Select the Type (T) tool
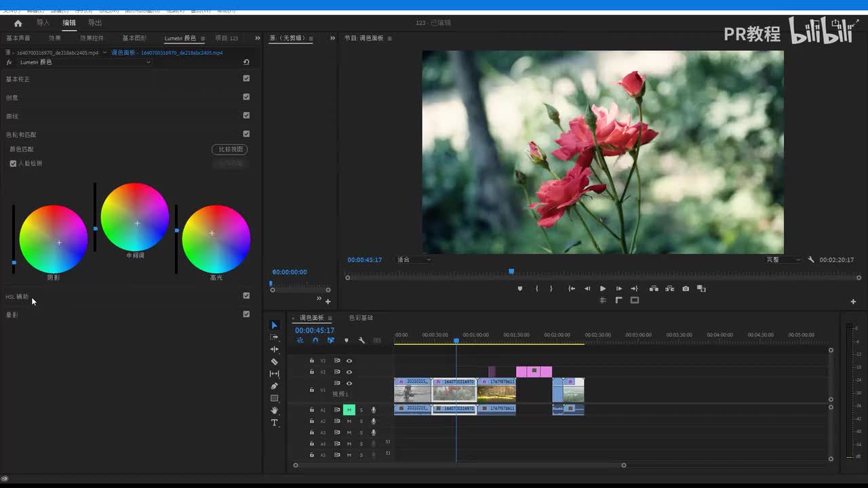Image resolution: width=868 pixels, height=488 pixels. [x=274, y=423]
